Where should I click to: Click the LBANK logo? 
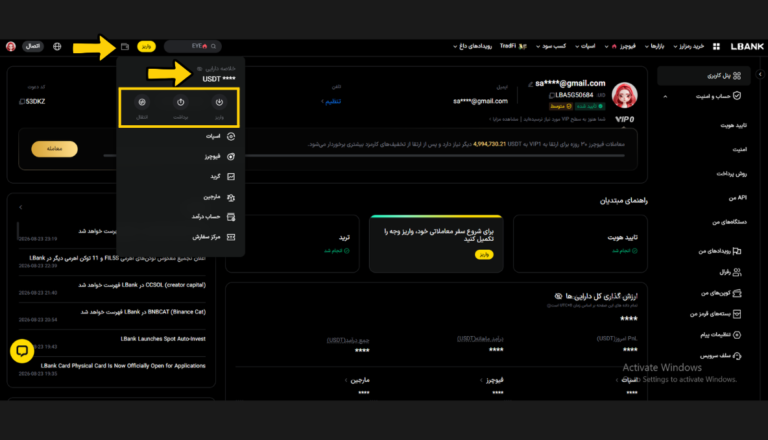(x=747, y=47)
